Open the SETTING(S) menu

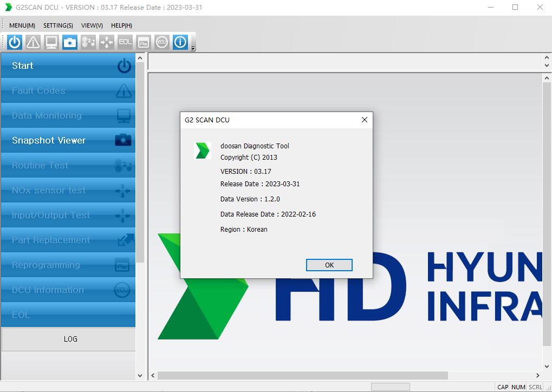(x=58, y=25)
